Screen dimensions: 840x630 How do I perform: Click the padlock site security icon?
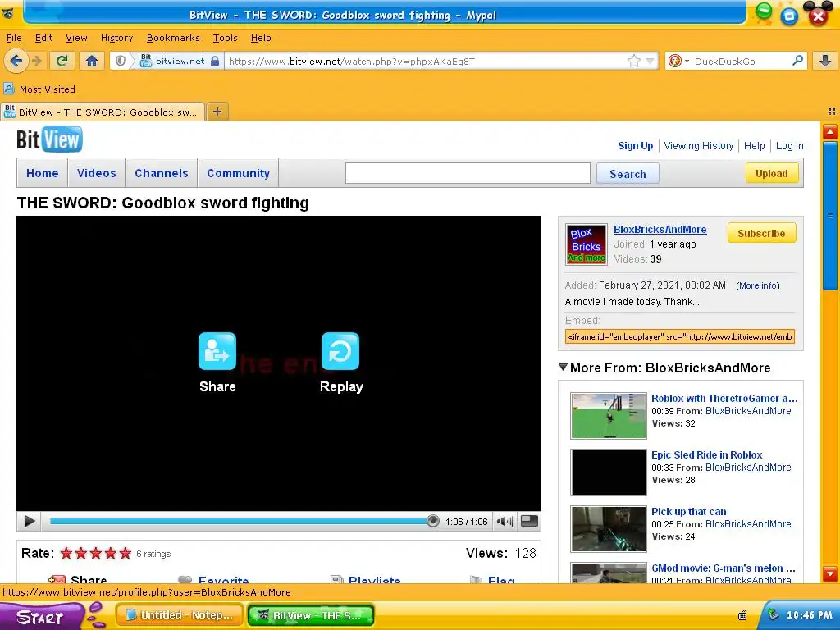pyautogui.click(x=215, y=61)
